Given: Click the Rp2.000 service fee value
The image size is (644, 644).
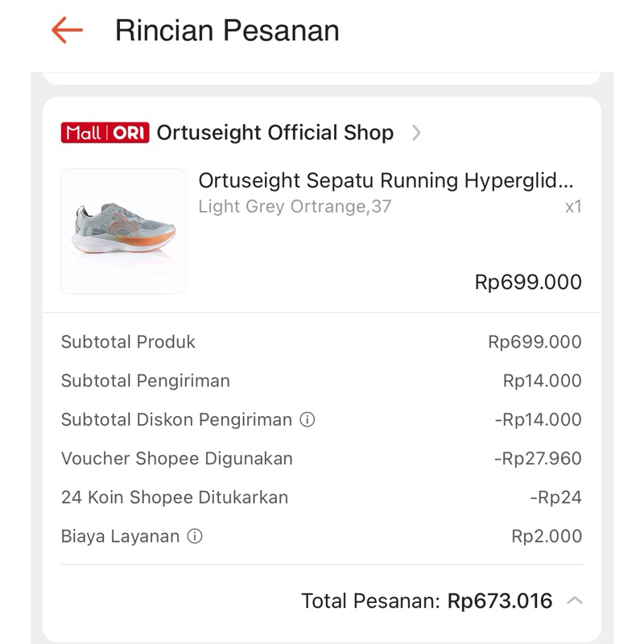Looking at the screenshot, I should [x=546, y=536].
